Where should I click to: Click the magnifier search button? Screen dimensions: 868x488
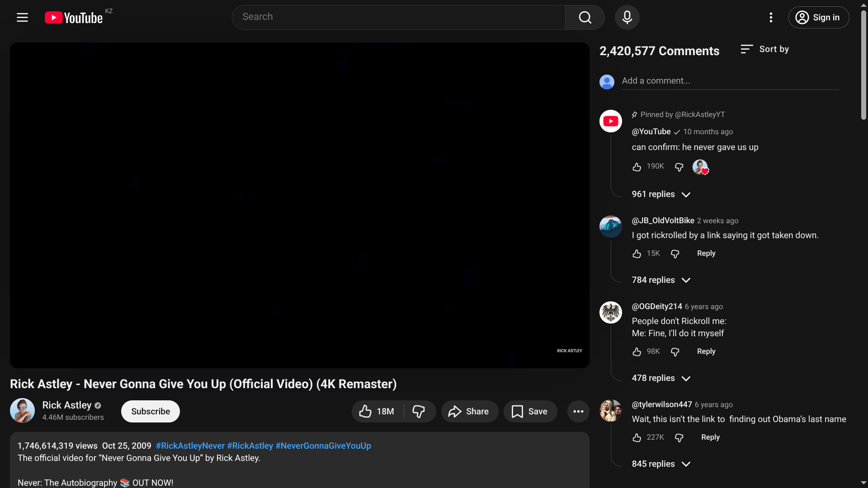pyautogui.click(x=585, y=18)
